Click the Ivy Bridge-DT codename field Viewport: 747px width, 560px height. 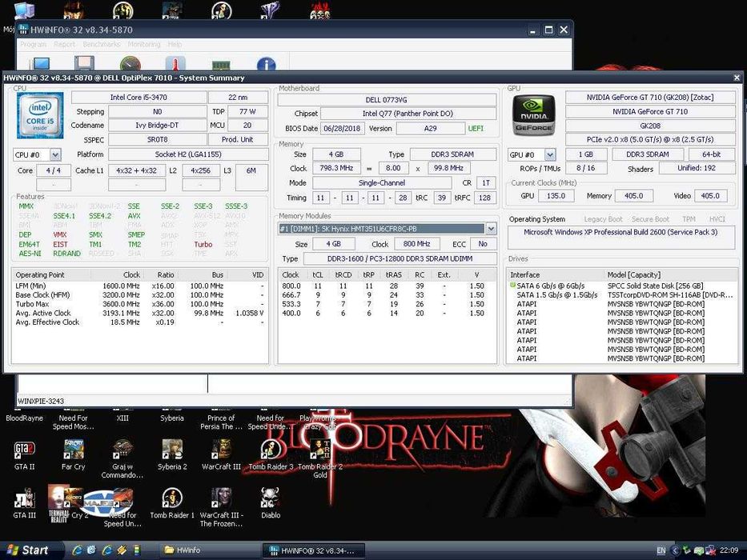(x=157, y=126)
